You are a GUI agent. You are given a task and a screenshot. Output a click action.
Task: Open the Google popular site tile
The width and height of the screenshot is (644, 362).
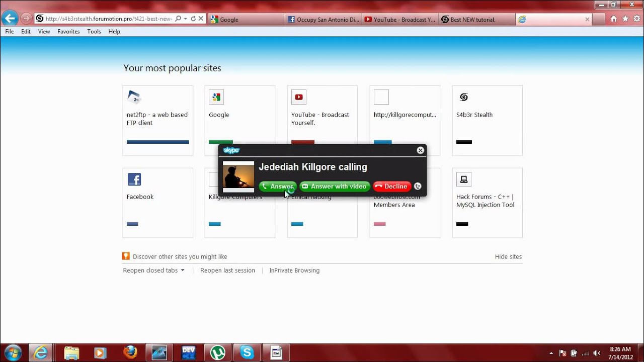pyautogui.click(x=240, y=120)
